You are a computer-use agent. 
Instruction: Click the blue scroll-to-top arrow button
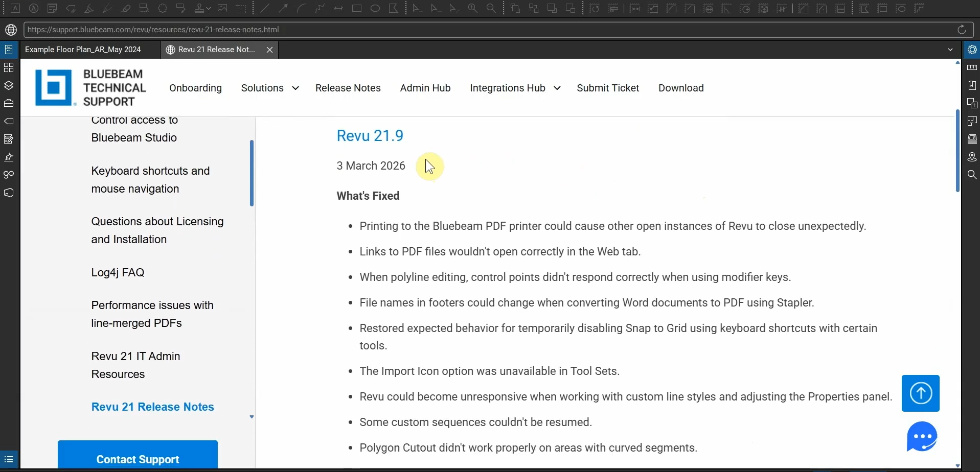click(x=920, y=393)
